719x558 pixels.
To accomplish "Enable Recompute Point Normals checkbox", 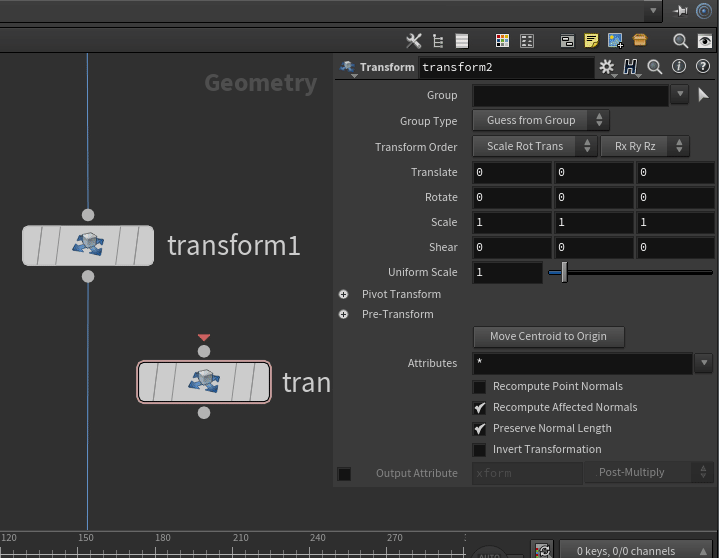I will pyautogui.click(x=480, y=387).
